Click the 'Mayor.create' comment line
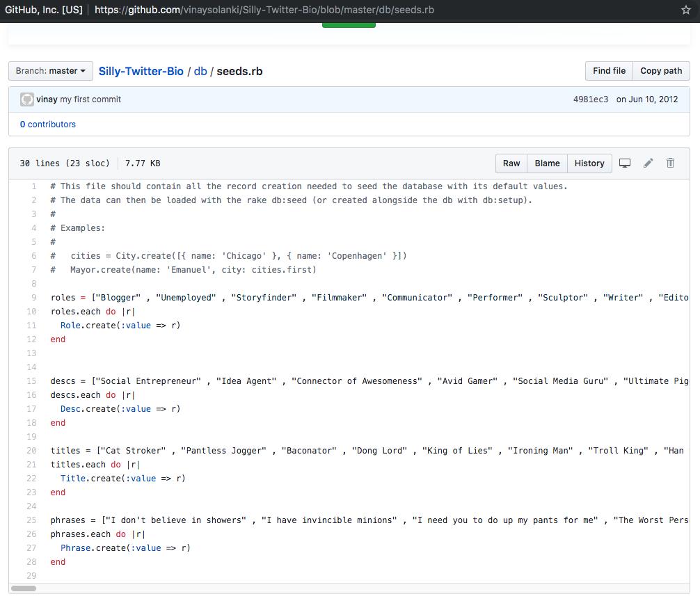Image resolution: width=700 pixels, height=601 pixels. (184, 269)
